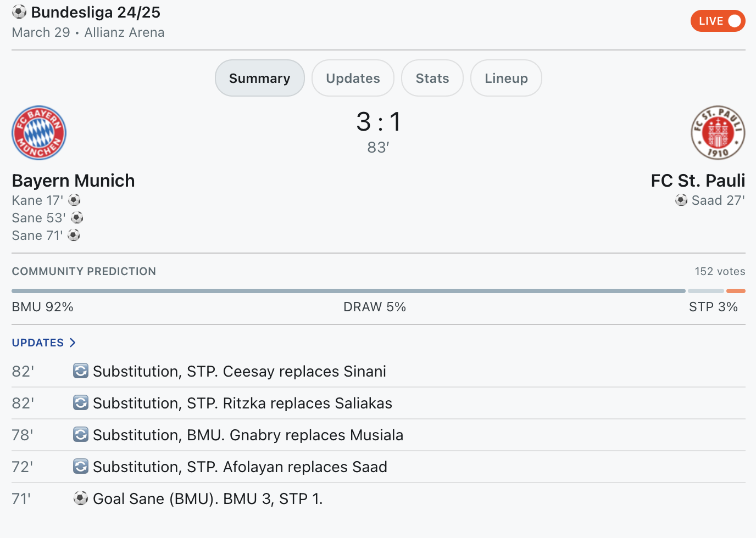Click the Bayern Munich team name

pos(73,181)
